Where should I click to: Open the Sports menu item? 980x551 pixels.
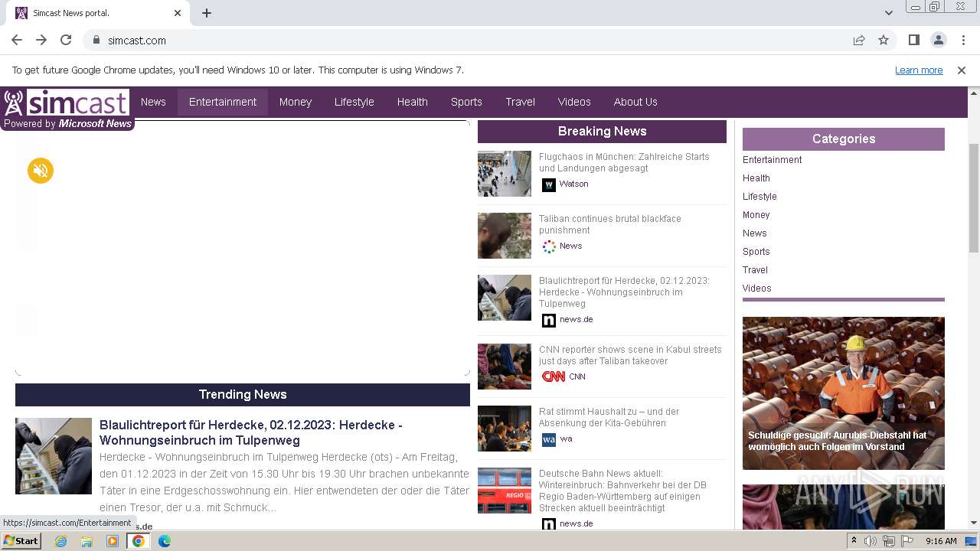[466, 102]
